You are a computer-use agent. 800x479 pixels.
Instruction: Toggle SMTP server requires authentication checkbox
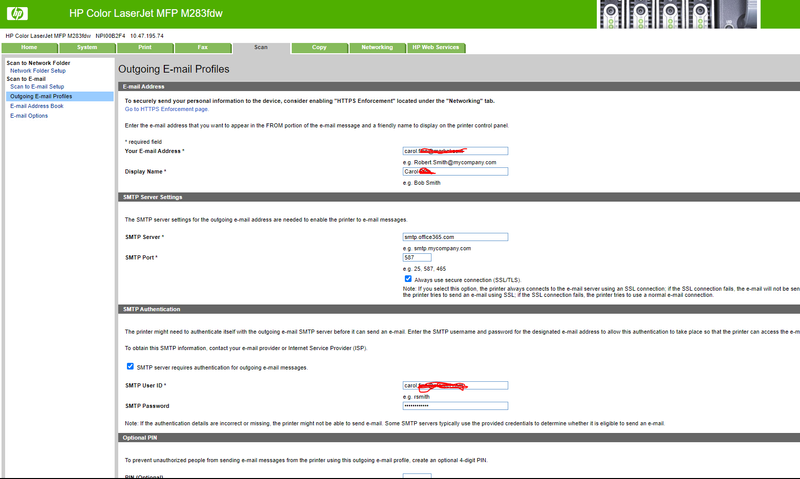[130, 366]
